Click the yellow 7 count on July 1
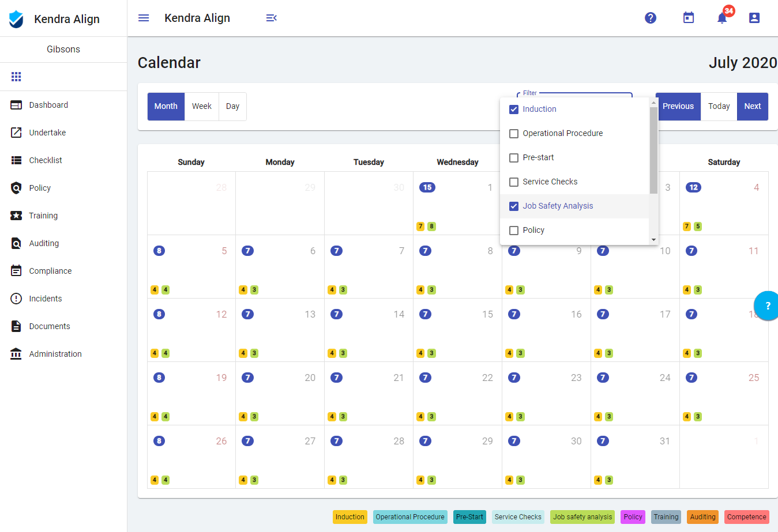 (420, 227)
